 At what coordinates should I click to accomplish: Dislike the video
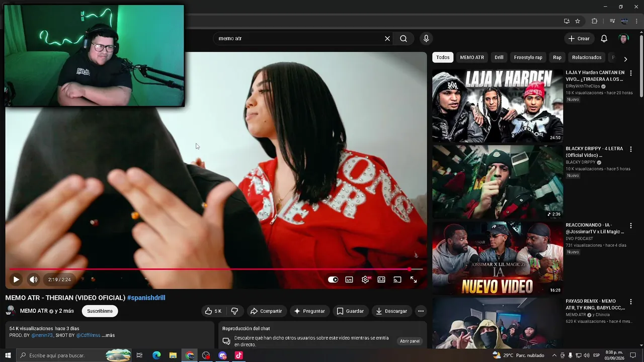click(x=234, y=311)
